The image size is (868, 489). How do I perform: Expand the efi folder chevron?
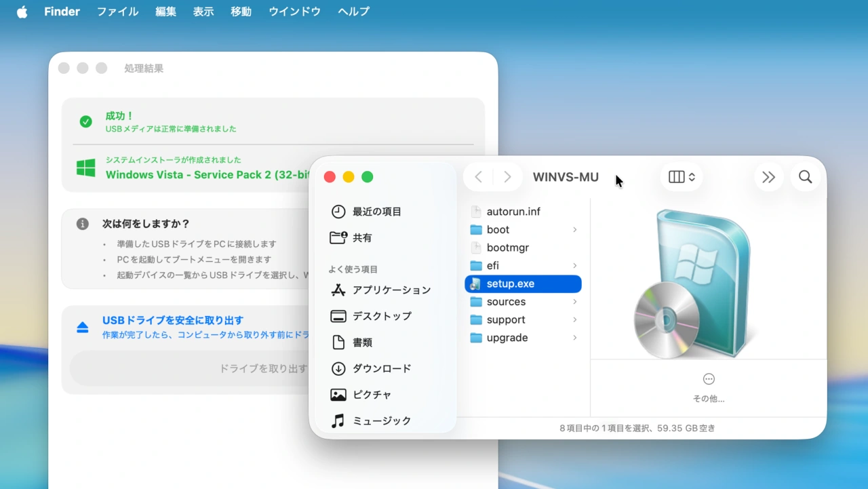pyautogui.click(x=574, y=266)
